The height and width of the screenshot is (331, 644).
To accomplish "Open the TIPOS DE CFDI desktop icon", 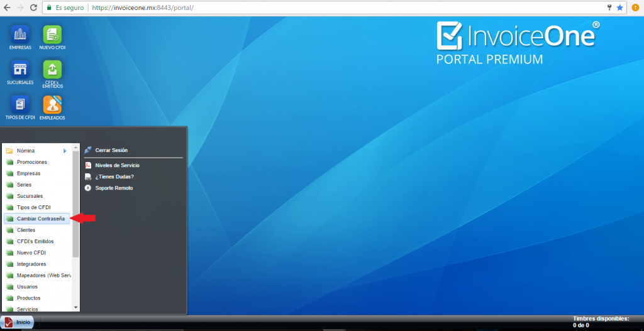I will point(20,107).
